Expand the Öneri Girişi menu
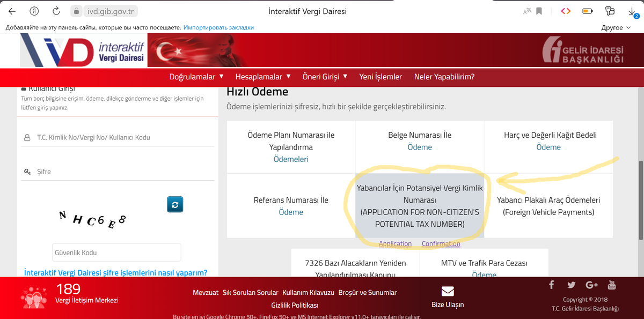The height and width of the screenshot is (319, 644). [x=325, y=77]
